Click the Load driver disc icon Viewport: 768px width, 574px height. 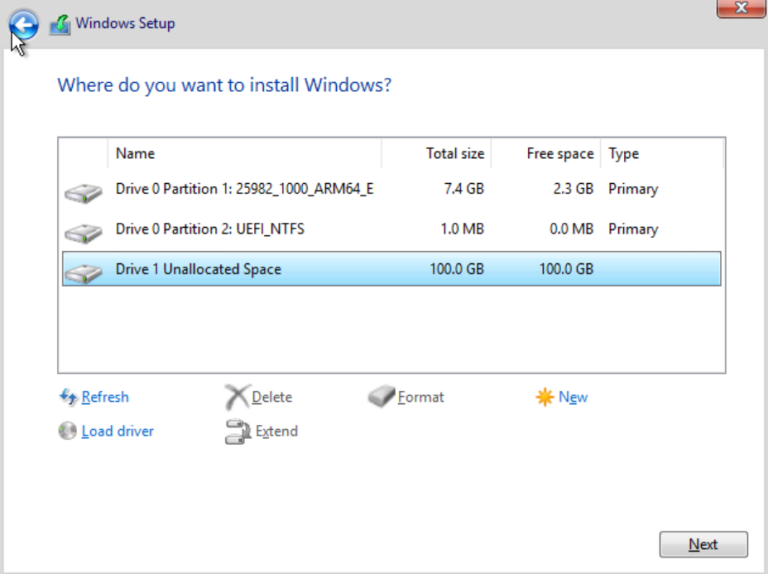tap(68, 431)
